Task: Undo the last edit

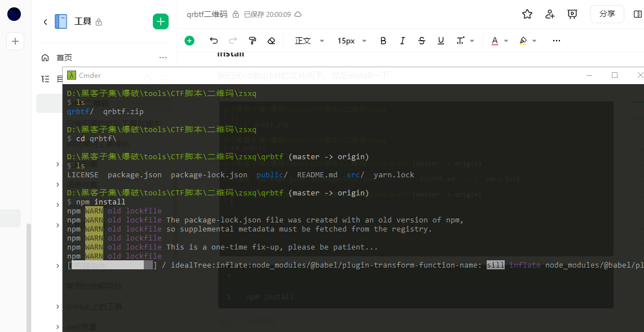Action: point(214,40)
